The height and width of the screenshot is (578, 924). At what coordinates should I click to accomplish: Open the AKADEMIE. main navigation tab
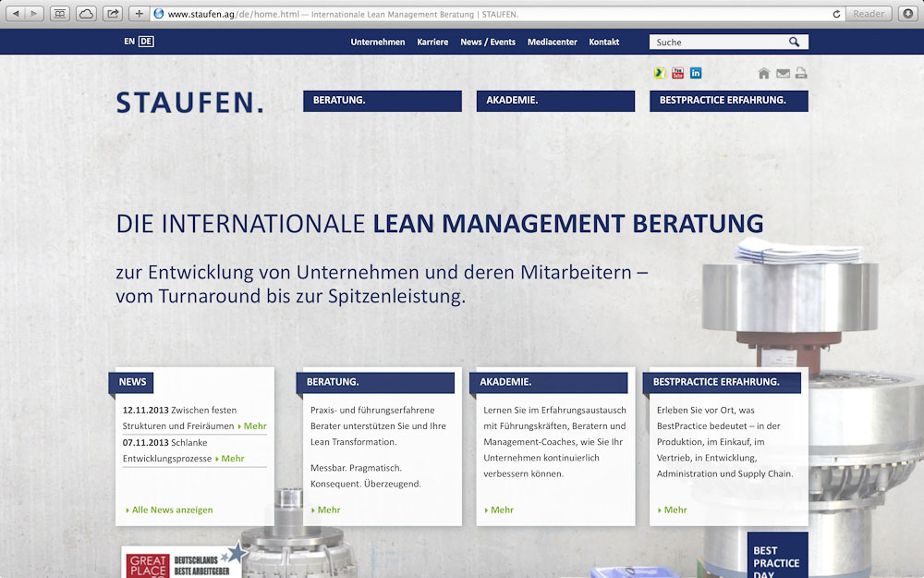[555, 101]
